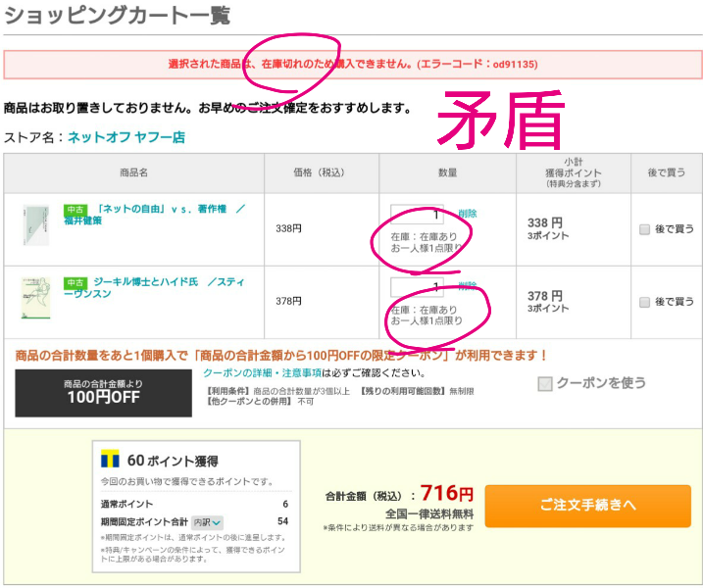Remove ジーキル博士とハイド氏 via 削除
This screenshot has width=703, height=588.
[x=468, y=286]
